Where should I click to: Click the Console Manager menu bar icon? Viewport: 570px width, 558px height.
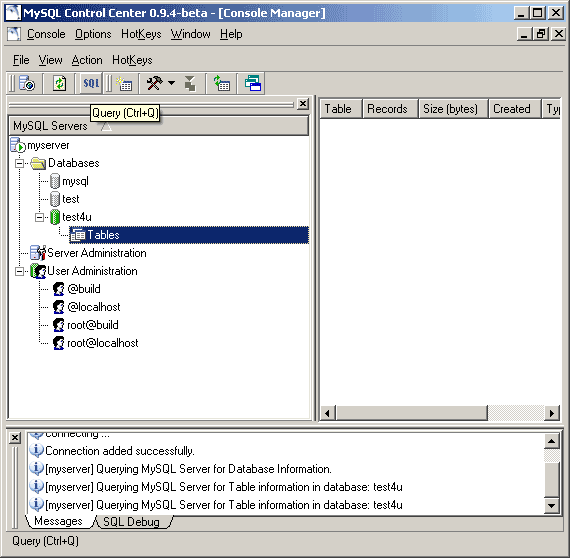(x=14, y=34)
